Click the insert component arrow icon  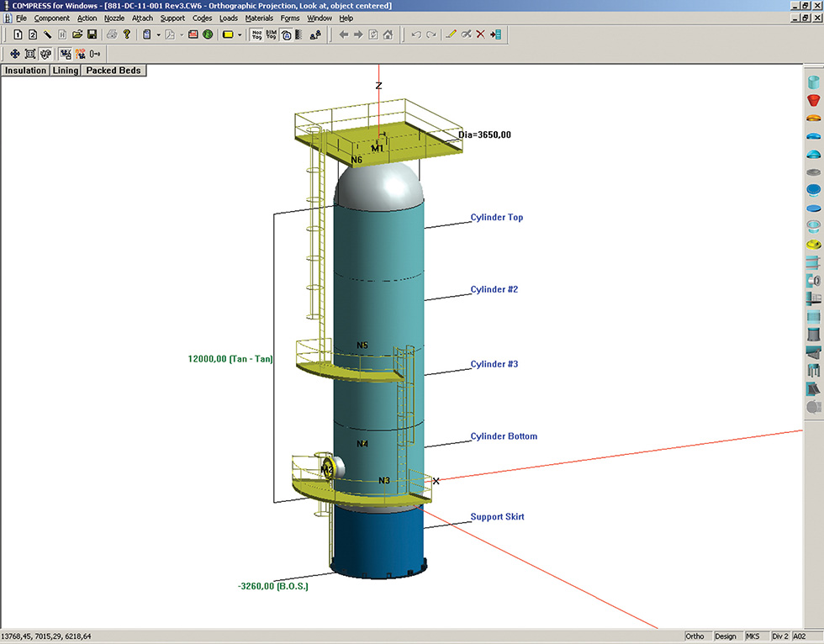495,34
